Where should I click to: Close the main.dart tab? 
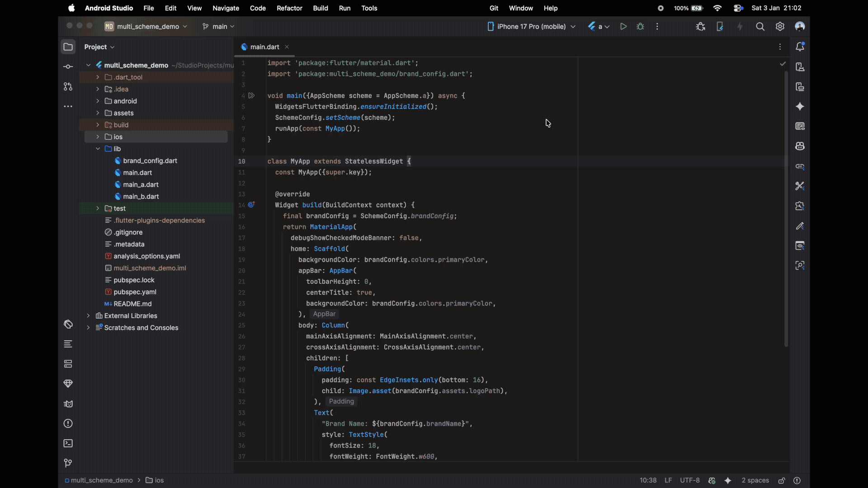[287, 47]
